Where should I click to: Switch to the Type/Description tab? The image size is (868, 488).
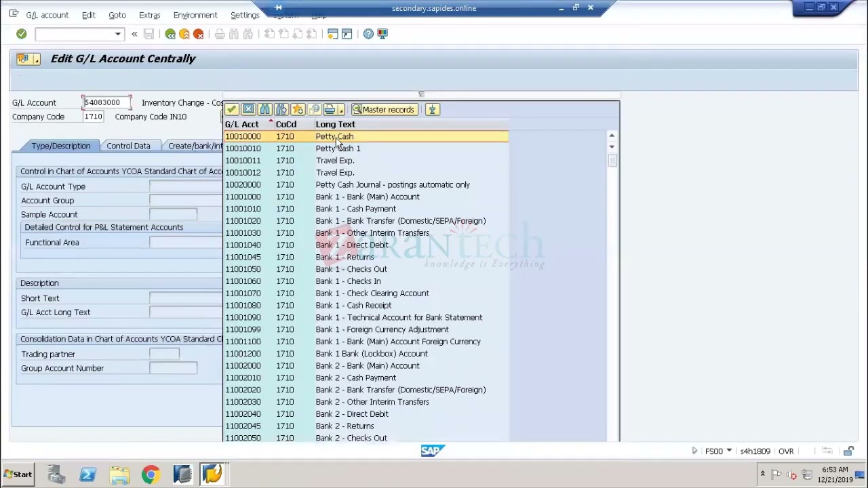[60, 146]
